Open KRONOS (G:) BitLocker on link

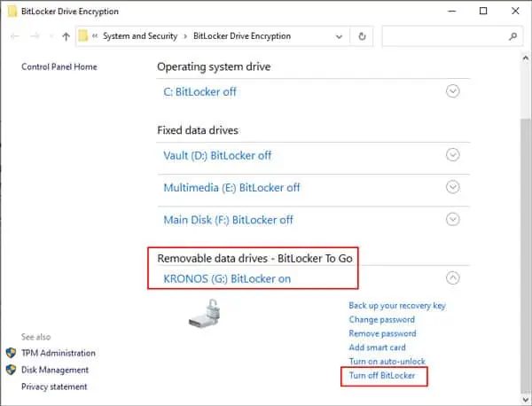tap(227, 279)
